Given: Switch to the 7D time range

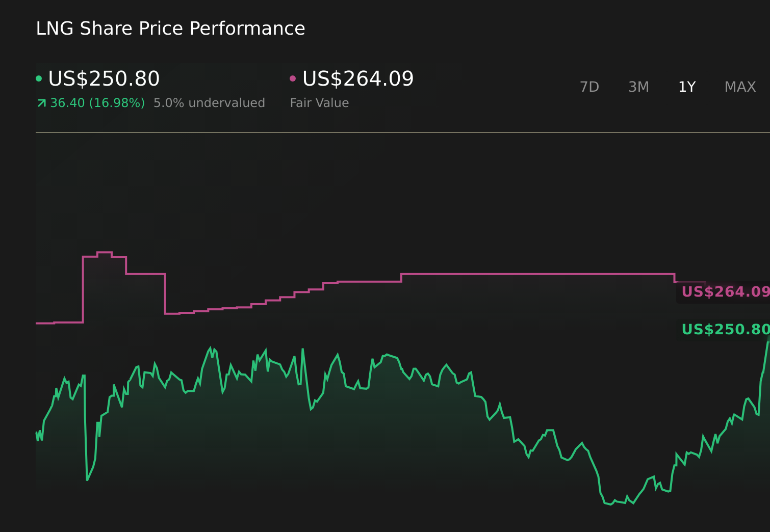Looking at the screenshot, I should [589, 87].
